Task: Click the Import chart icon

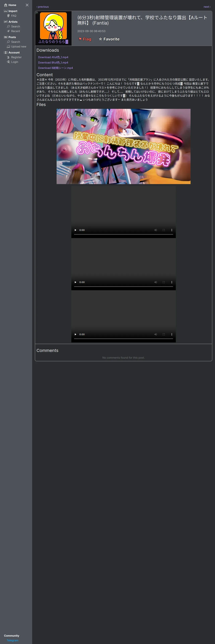Action: pos(6,11)
